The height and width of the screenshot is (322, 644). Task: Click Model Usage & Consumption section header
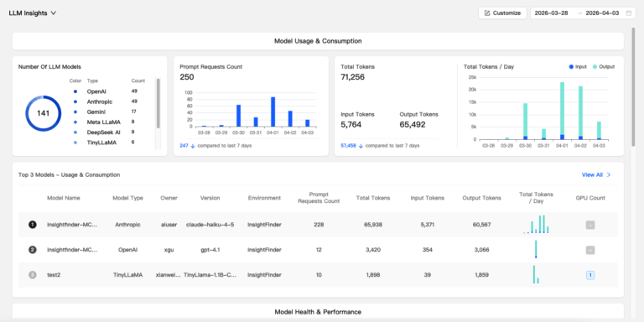pyautogui.click(x=318, y=41)
